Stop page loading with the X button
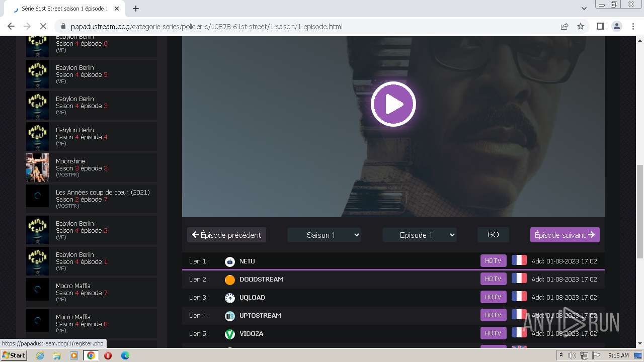 point(43,26)
